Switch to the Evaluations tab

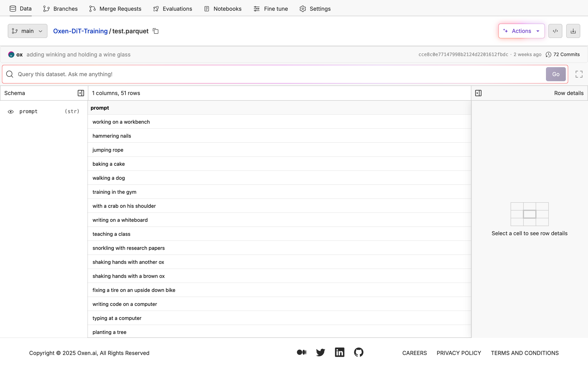(173, 9)
